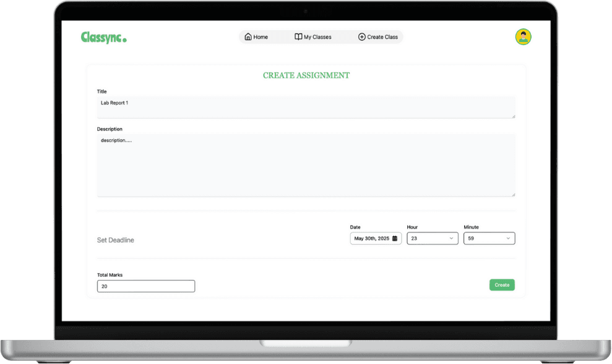Viewport: 612px width, 364px height.
Task: Open the date picker showing May 30th, 2025
Action: (x=373, y=239)
